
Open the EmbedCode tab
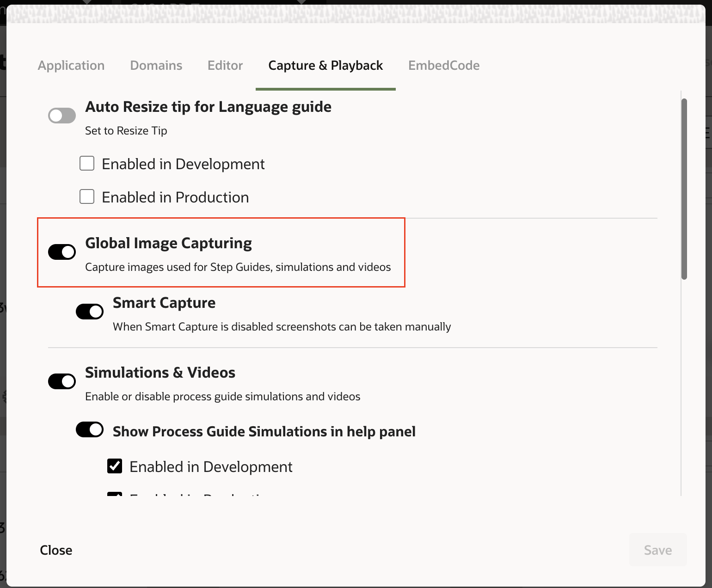(444, 66)
